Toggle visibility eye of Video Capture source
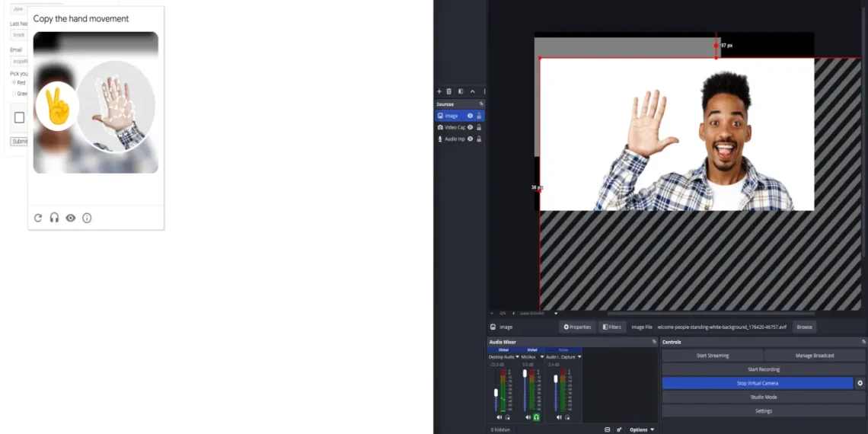Screen dimensions: 868x434 tap(470, 127)
